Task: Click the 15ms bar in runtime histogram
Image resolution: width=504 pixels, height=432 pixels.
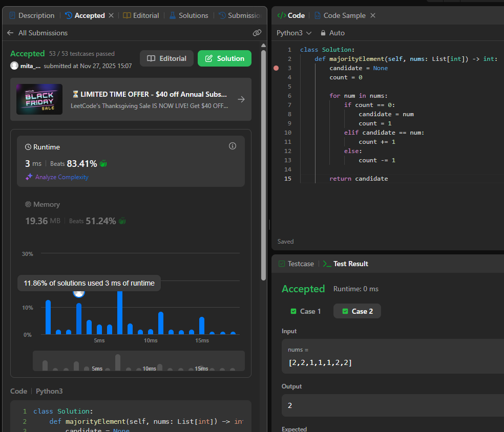Action: (x=202, y=326)
